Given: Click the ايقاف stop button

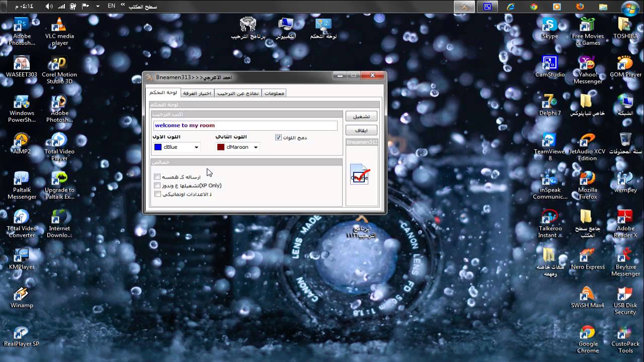Looking at the screenshot, I should coord(361,130).
